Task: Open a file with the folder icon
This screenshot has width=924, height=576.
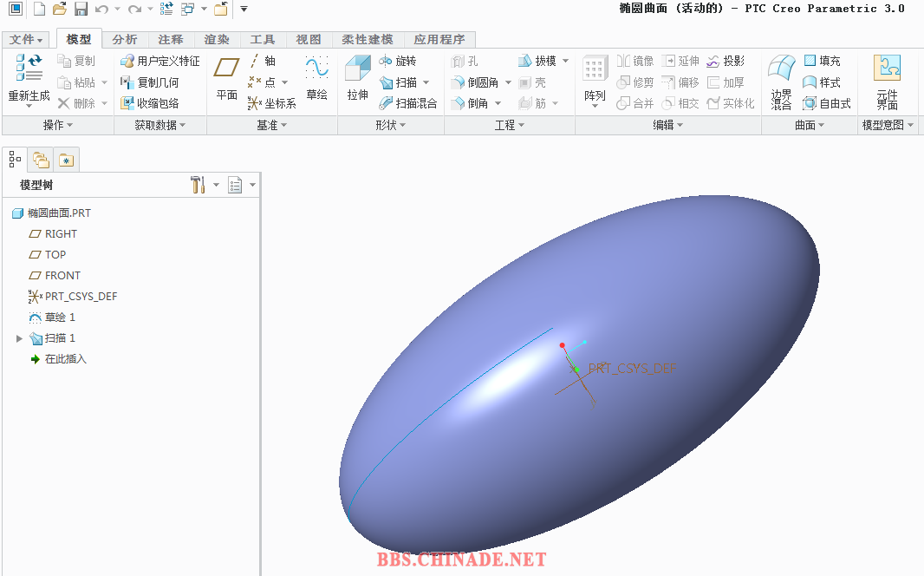Action: click(60, 9)
